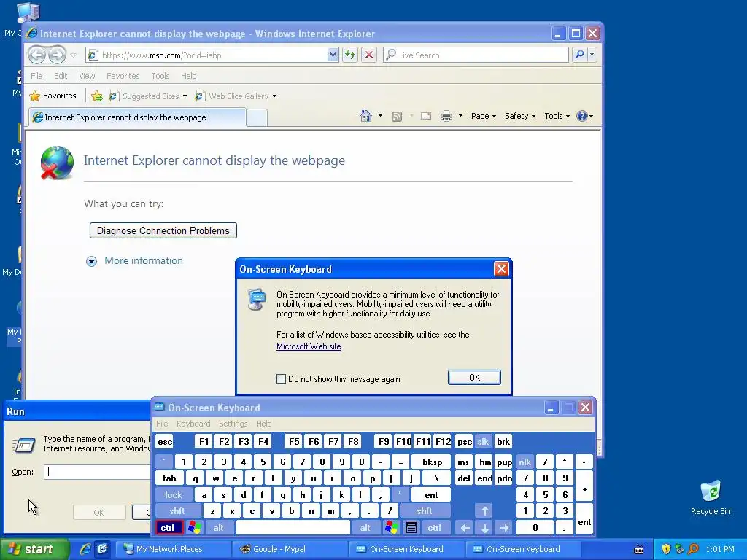
Task: Toggle the left shft key
Action: coord(177,511)
